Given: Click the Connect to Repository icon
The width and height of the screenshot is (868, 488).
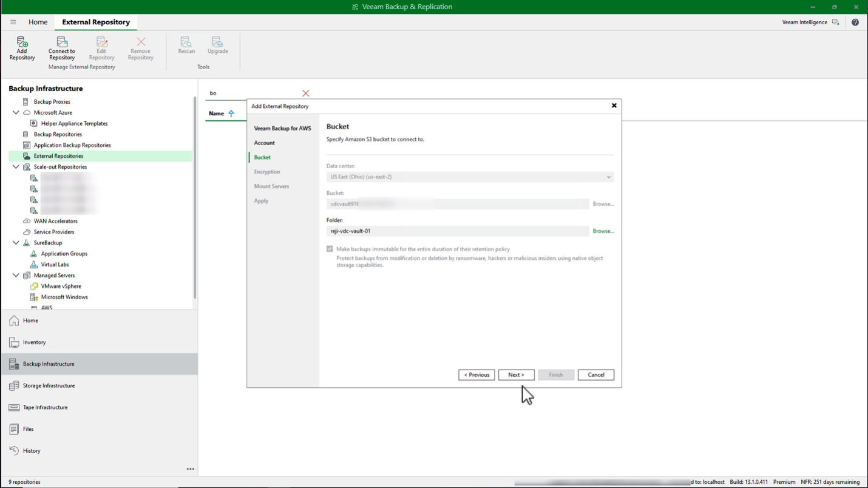Looking at the screenshot, I should 62,48.
